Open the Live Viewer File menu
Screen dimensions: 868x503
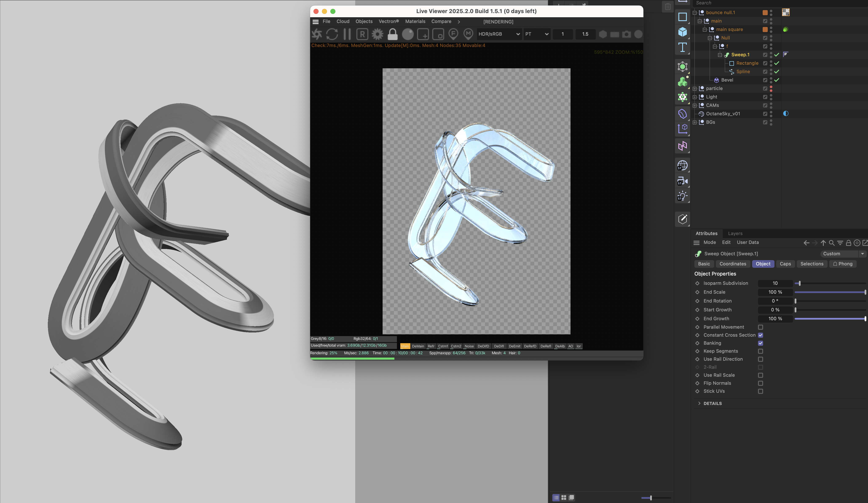(326, 21)
